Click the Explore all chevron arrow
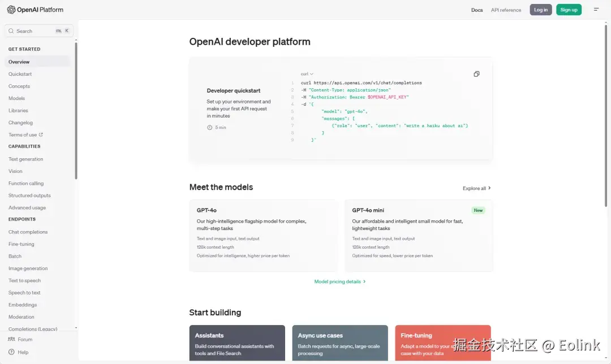The width and height of the screenshot is (611, 364). [x=489, y=188]
